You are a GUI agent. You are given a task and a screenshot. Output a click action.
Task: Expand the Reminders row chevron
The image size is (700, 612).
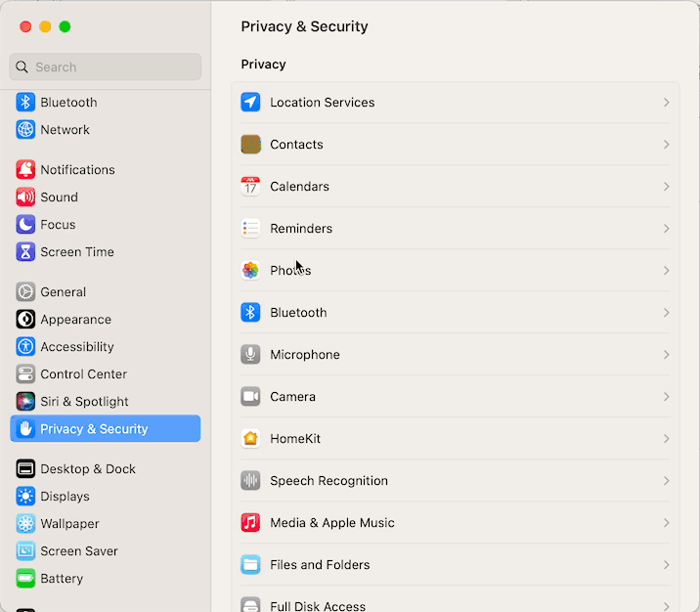666,229
